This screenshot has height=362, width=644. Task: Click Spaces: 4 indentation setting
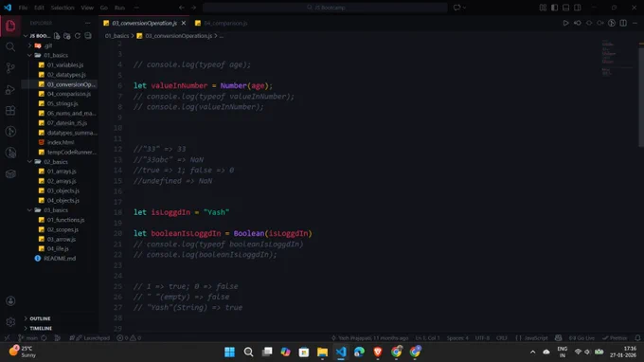[x=457, y=337]
